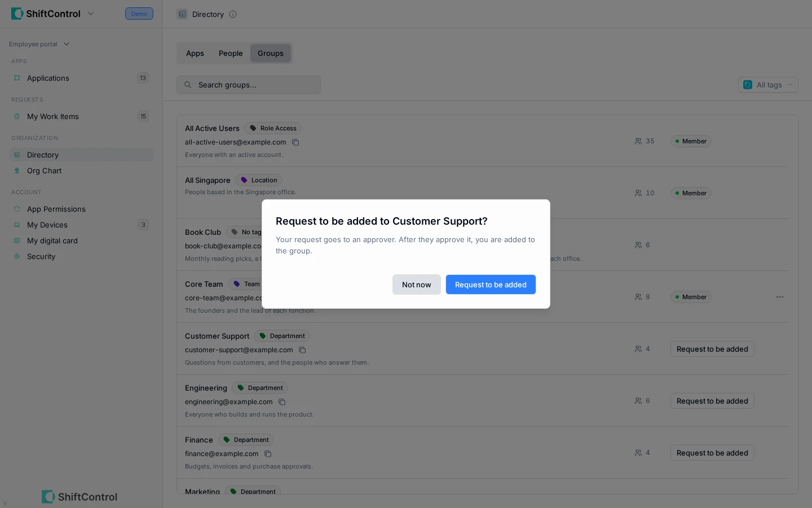This screenshot has width=812, height=508.
Task: Open the All tags filter dropdown
Action: [x=768, y=85]
